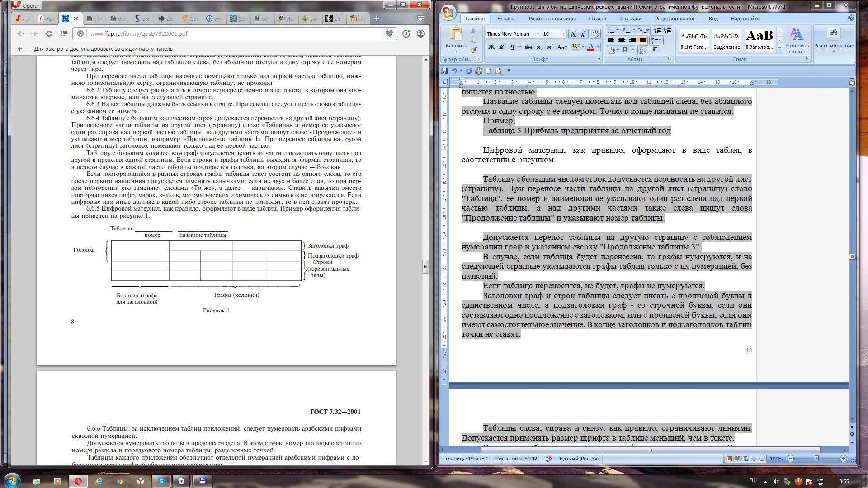Open the Change Case (Аа) dropdown
The height and width of the screenshot is (488, 868).
[x=561, y=47]
